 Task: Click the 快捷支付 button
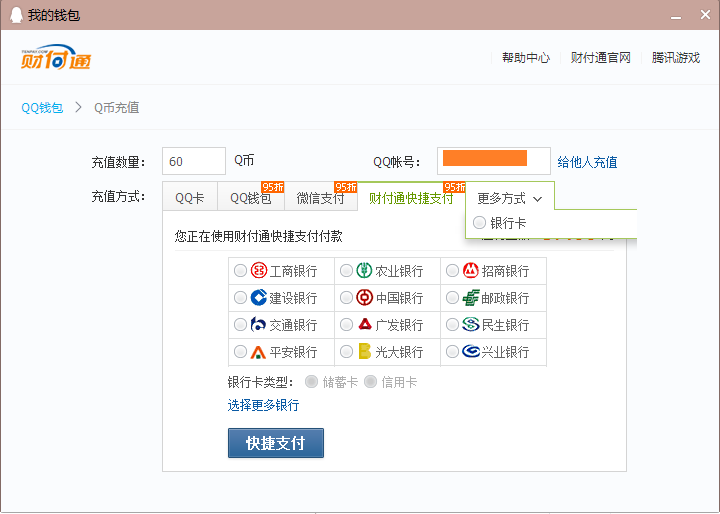coord(276,443)
